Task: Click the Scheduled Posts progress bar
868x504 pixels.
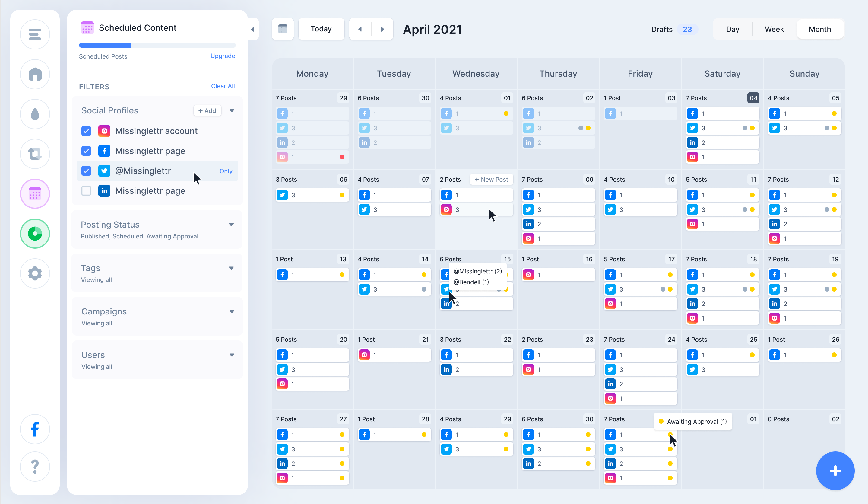Action: tap(157, 45)
